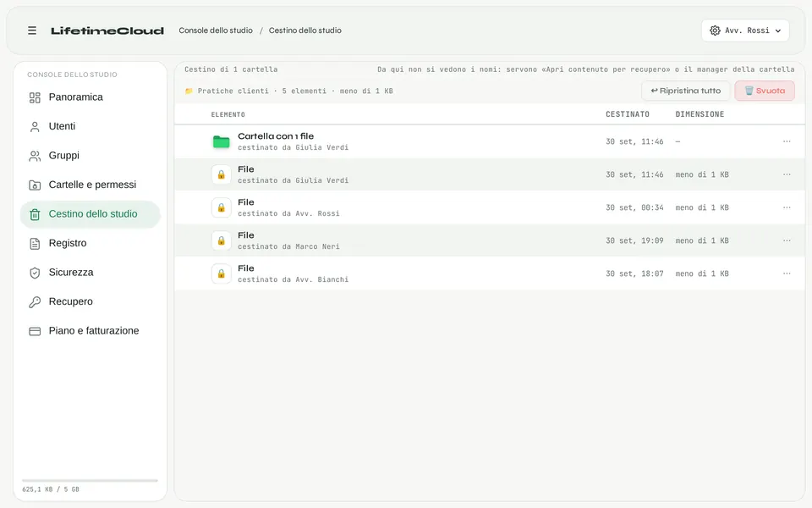
Task: Go to Panoramica in the sidebar
Action: click(x=91, y=97)
